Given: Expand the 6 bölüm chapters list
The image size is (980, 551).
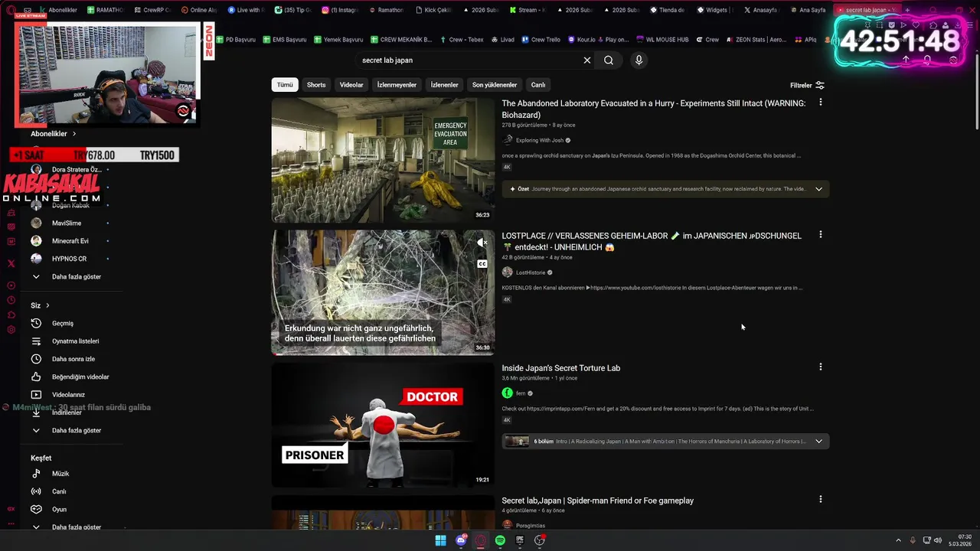Looking at the screenshot, I should [x=818, y=442].
